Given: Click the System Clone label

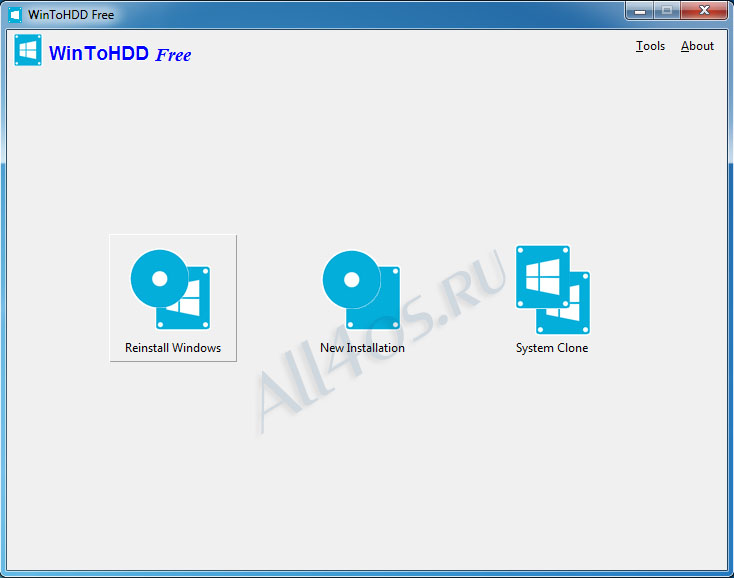Looking at the screenshot, I should pos(552,348).
